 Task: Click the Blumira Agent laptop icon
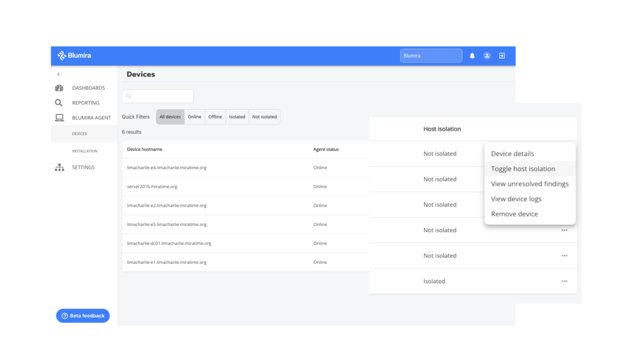point(59,118)
